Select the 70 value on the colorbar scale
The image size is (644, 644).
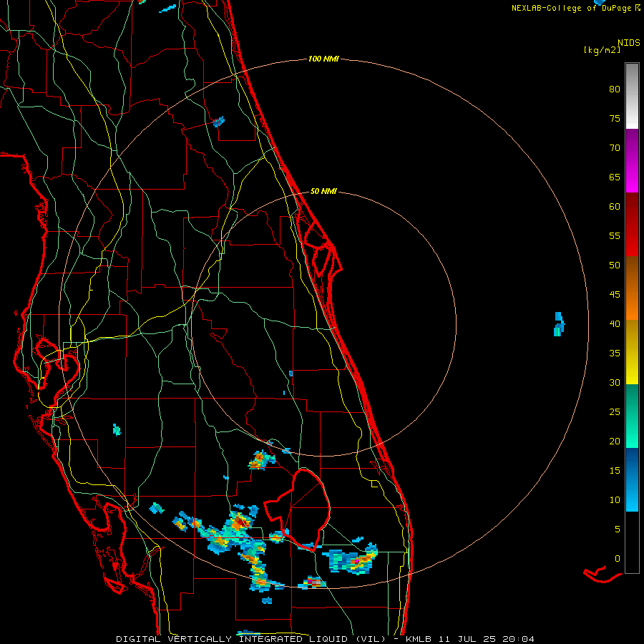tap(615, 148)
